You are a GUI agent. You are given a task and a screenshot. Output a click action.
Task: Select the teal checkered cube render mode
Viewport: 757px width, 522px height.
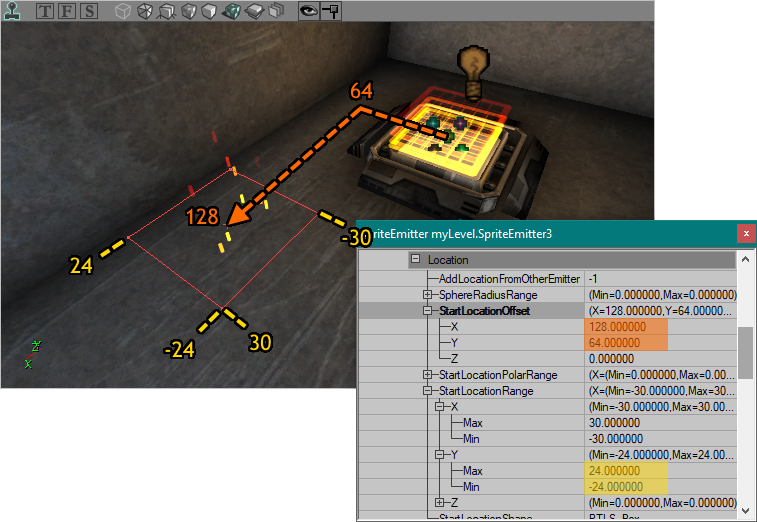[x=231, y=11]
